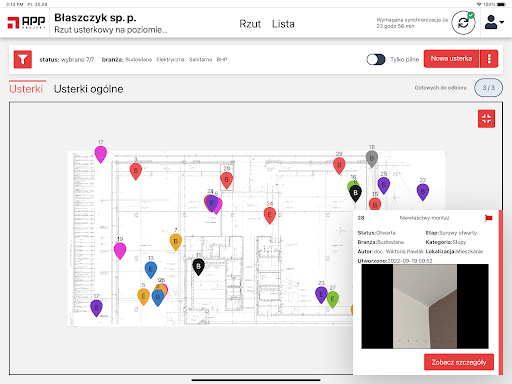Screen dimensions: 512x384
Task: Select magenta pin number 17
Action: tap(101, 154)
